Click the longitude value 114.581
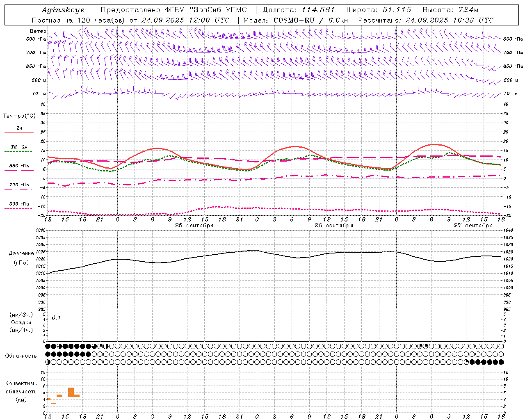The height and width of the screenshot is (420, 525). click(318, 10)
